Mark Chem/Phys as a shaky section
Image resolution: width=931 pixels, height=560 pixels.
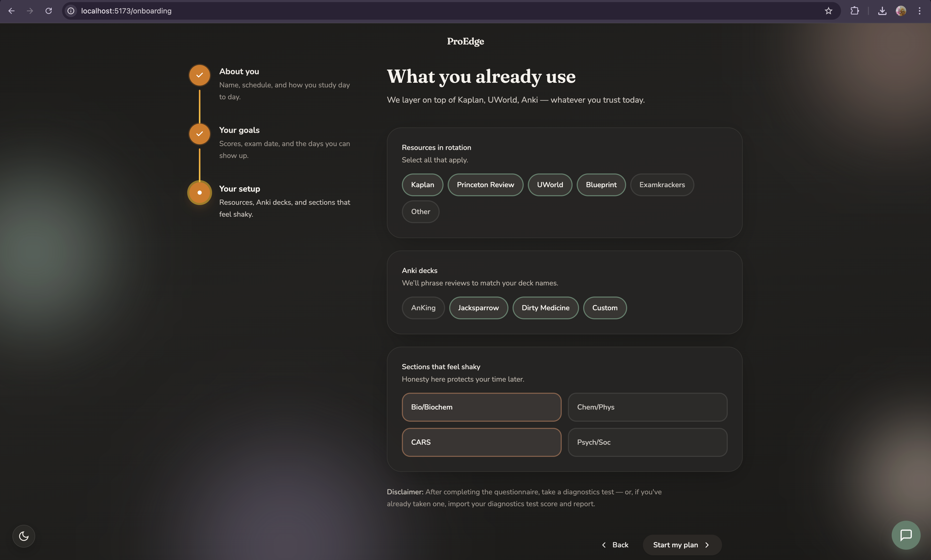point(647,407)
